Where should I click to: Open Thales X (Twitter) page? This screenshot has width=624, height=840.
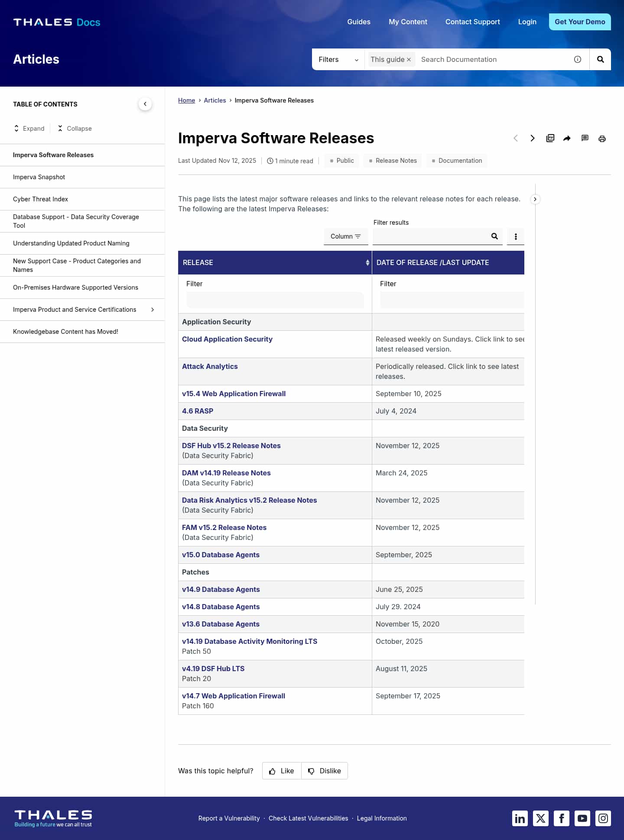coord(541,818)
